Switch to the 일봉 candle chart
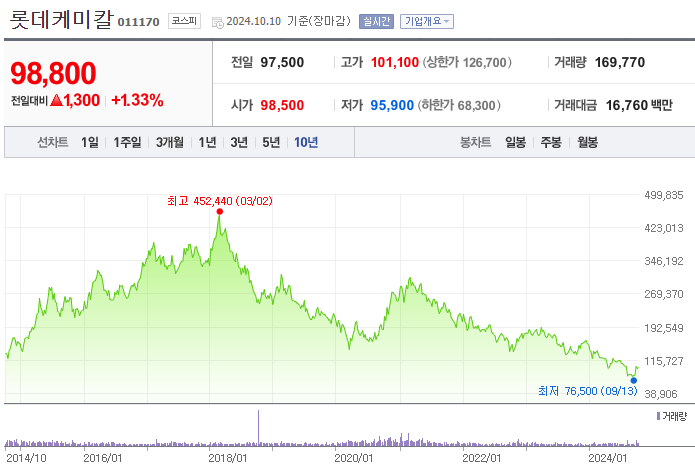The height and width of the screenshot is (472, 695). 515,142
